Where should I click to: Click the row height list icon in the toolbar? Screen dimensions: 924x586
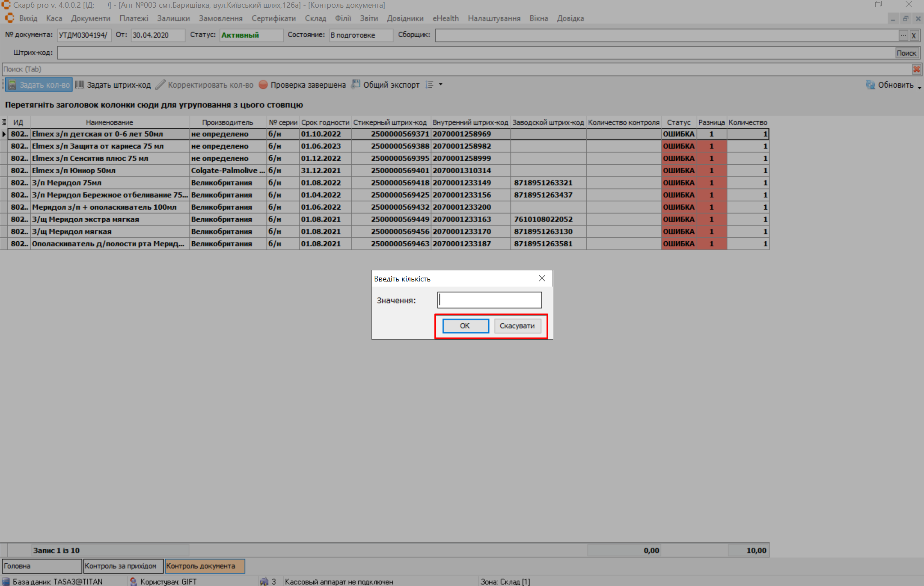[429, 85]
